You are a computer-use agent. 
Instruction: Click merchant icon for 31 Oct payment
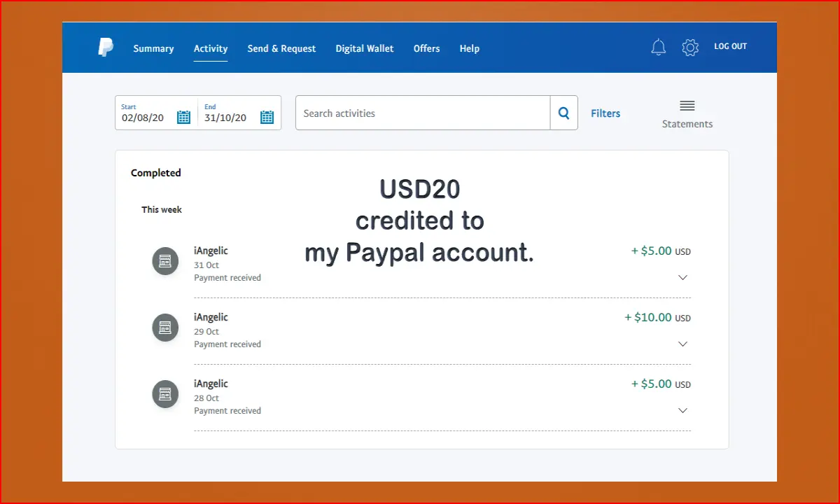[x=165, y=261]
